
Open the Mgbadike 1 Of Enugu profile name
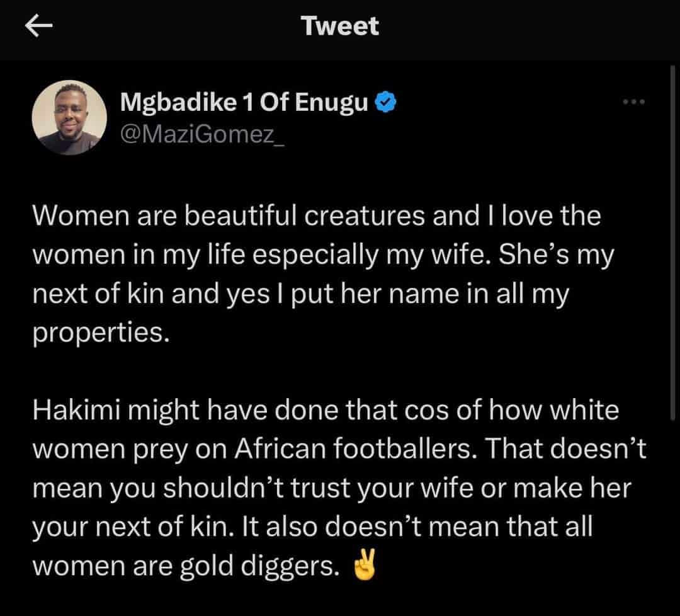244,101
